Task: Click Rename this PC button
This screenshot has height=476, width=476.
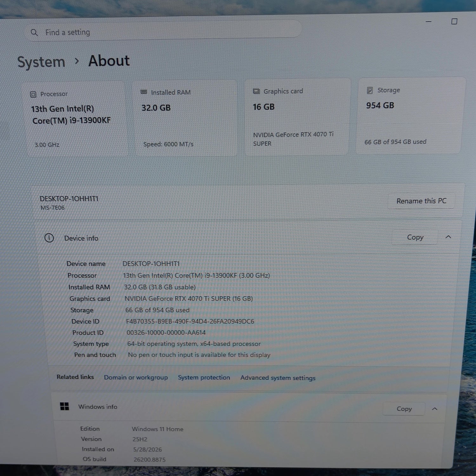Action: click(421, 201)
